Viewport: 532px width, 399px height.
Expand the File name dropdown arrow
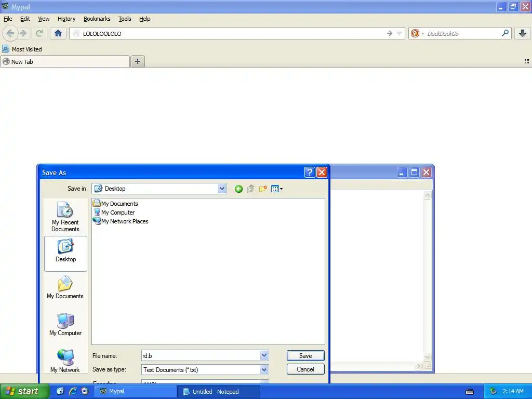tap(264, 355)
